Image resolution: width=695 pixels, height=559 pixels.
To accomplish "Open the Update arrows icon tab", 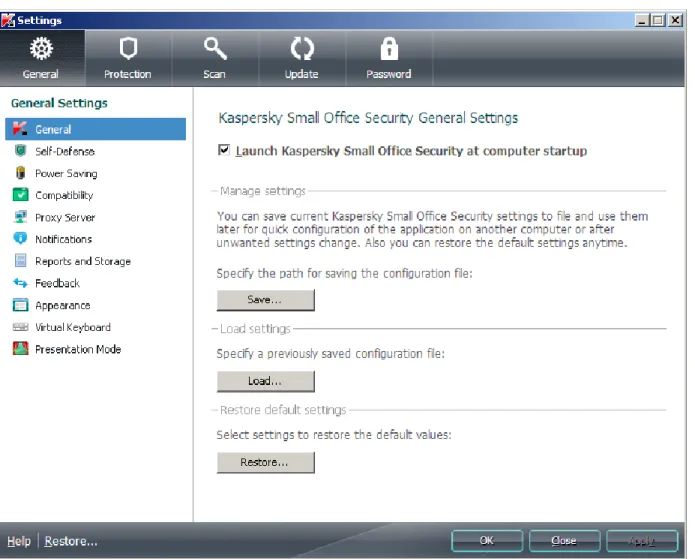I will [x=301, y=58].
